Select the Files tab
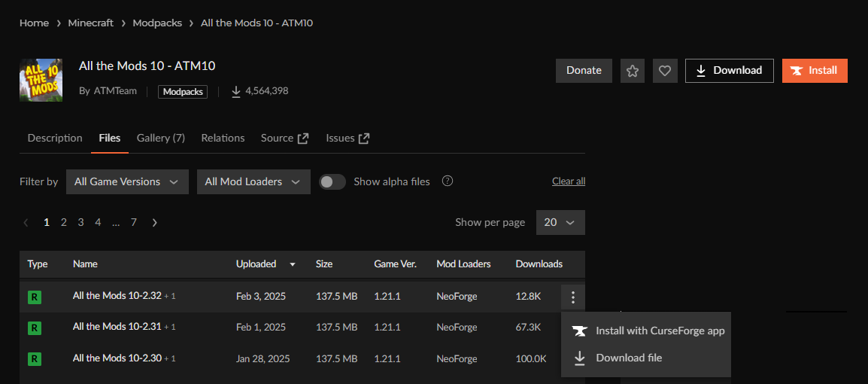 [110, 139]
